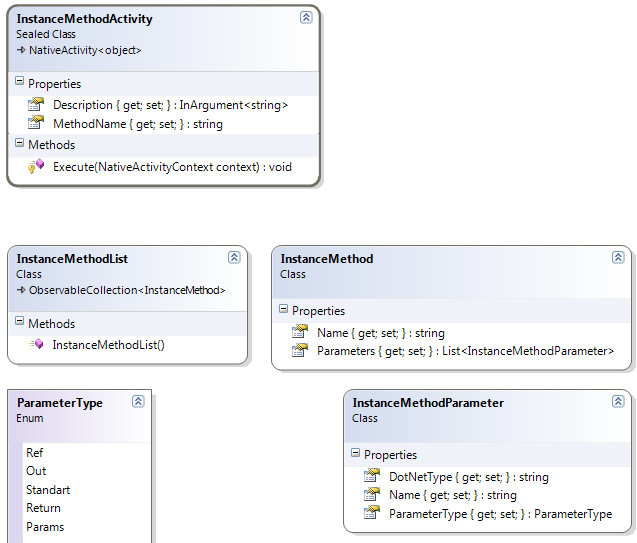Select the Return enum member
The height and width of the screenshot is (543, 637).
[x=43, y=508]
